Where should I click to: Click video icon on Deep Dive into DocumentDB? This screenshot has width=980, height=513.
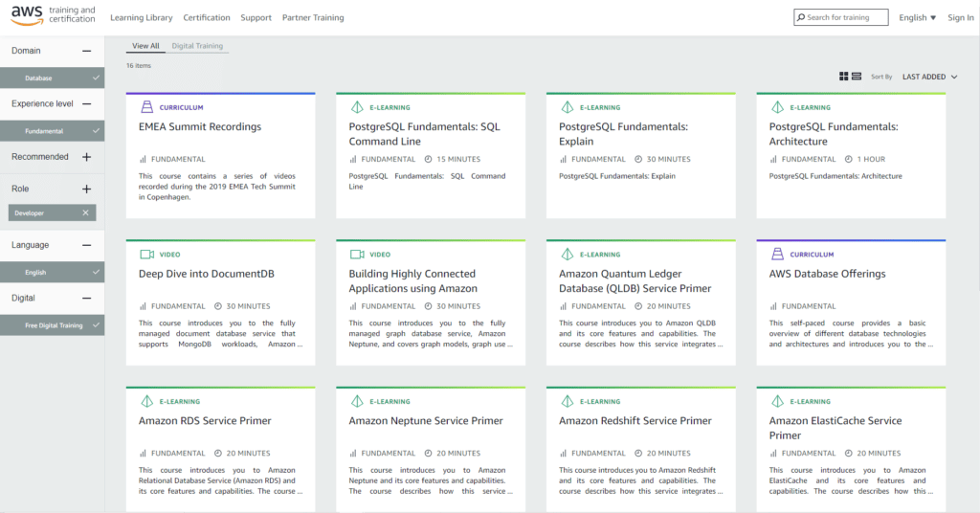(146, 255)
